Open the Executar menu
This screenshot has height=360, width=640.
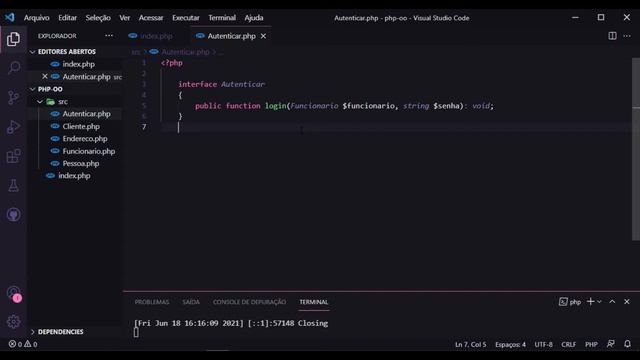click(186, 18)
